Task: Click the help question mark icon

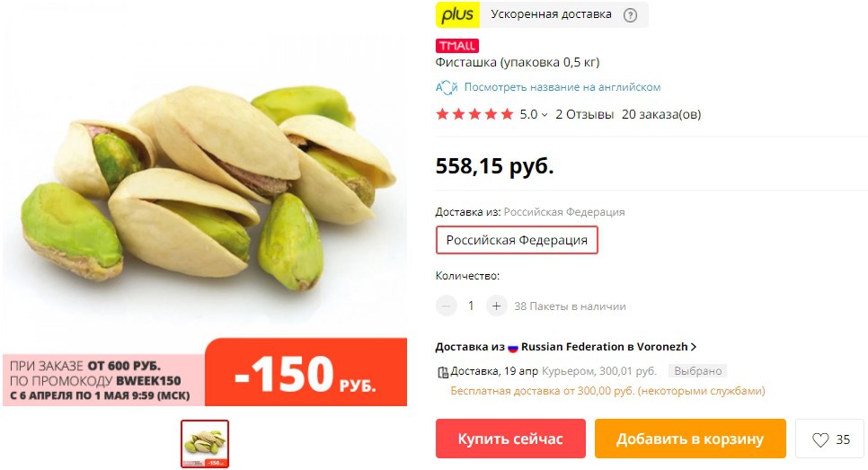Action: (630, 15)
